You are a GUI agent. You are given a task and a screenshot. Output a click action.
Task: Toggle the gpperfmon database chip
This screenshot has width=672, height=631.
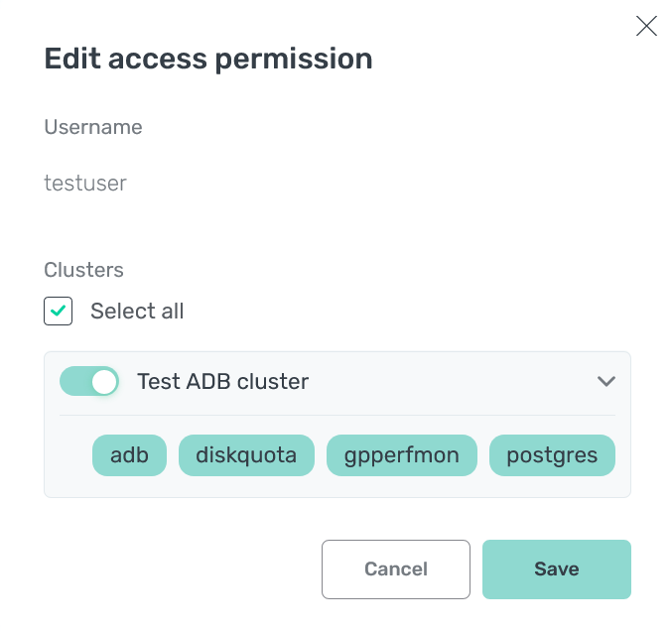[402, 455]
